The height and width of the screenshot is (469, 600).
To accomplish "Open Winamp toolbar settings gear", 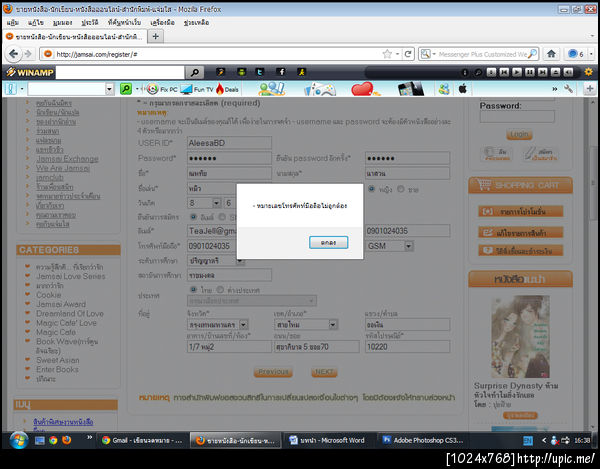I will (x=589, y=72).
